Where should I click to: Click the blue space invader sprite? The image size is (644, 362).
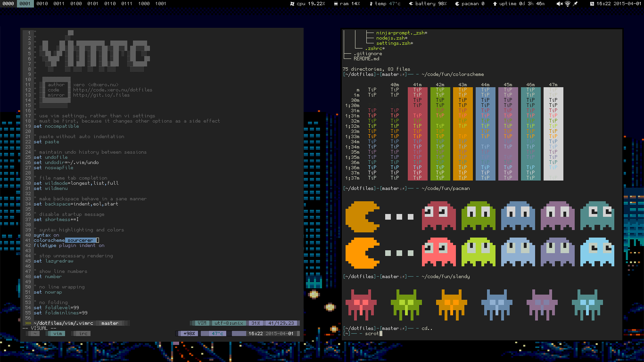(x=497, y=304)
